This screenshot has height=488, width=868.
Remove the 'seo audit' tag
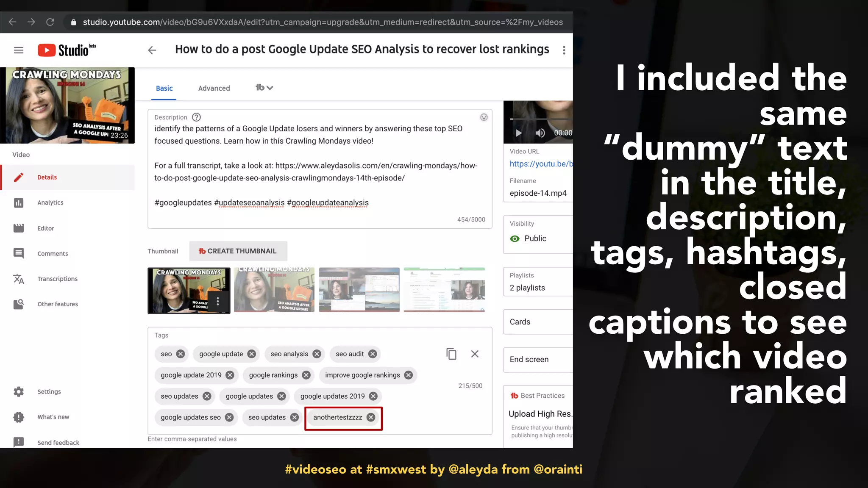[x=373, y=354]
